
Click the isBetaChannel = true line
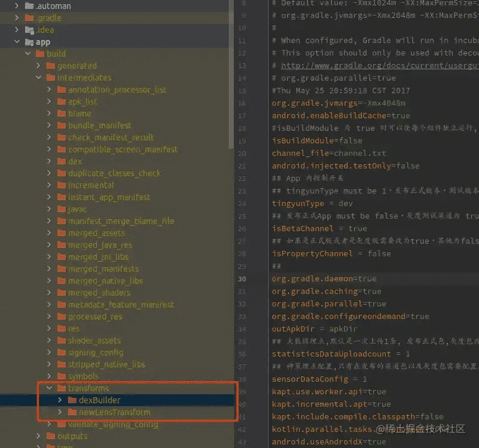click(x=320, y=228)
